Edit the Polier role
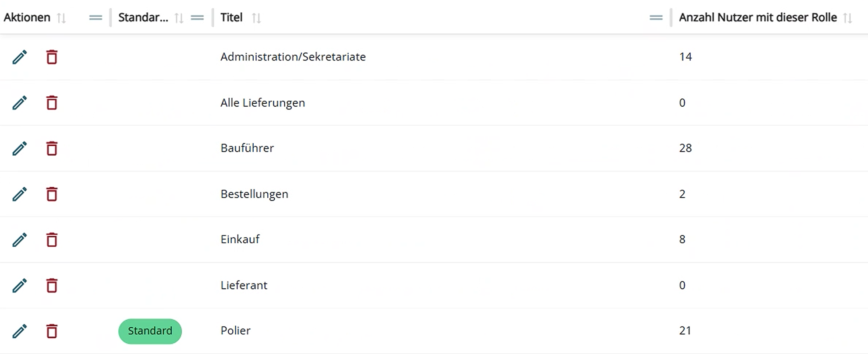This screenshot has width=868, height=354. [x=19, y=331]
